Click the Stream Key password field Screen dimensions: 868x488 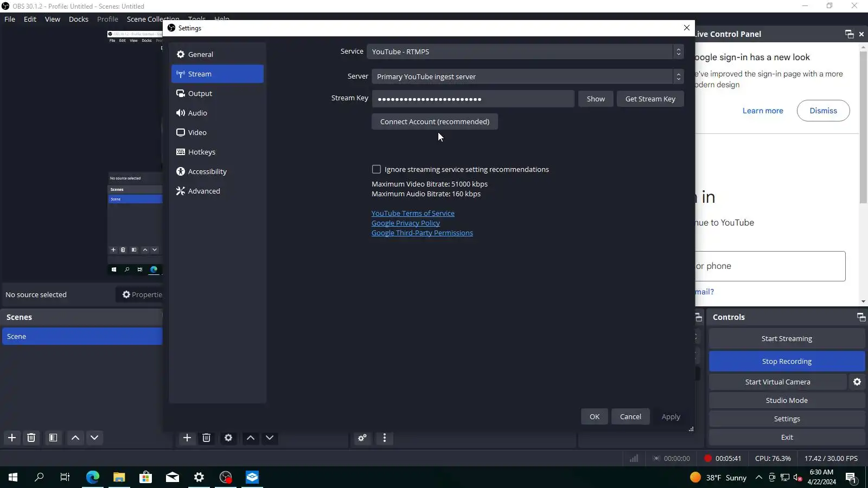(473, 99)
